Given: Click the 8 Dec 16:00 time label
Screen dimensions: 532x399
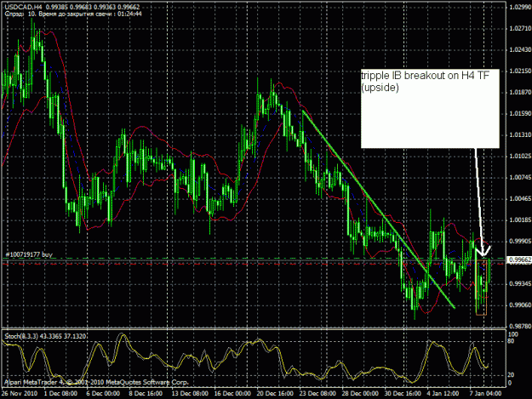Looking at the screenshot, I should pyautogui.click(x=146, y=394).
